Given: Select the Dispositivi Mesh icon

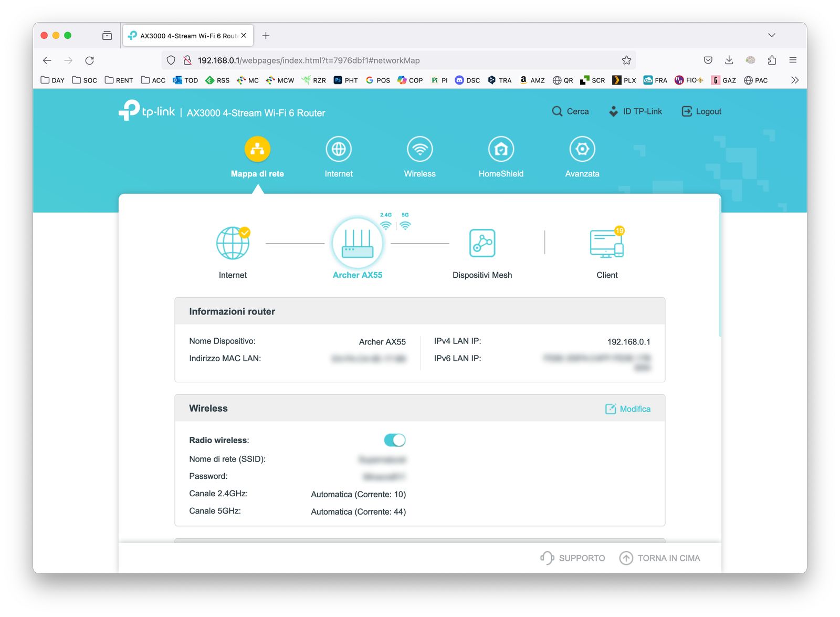Looking at the screenshot, I should pos(482,243).
